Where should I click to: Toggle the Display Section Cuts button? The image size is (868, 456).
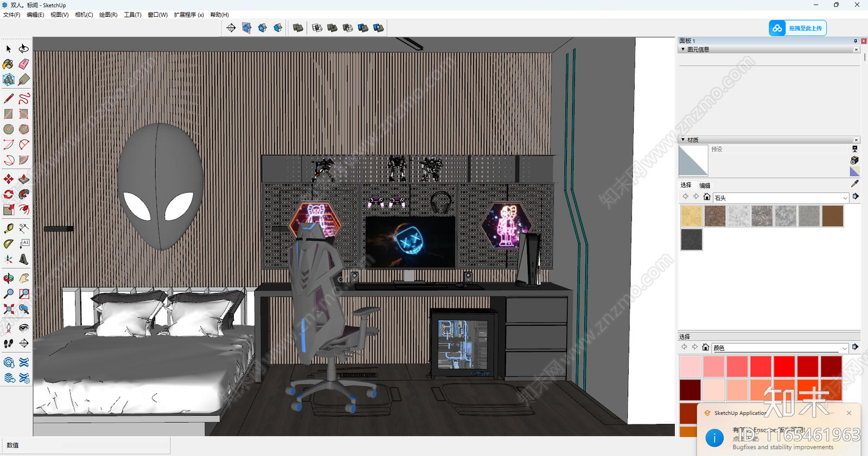click(x=263, y=28)
